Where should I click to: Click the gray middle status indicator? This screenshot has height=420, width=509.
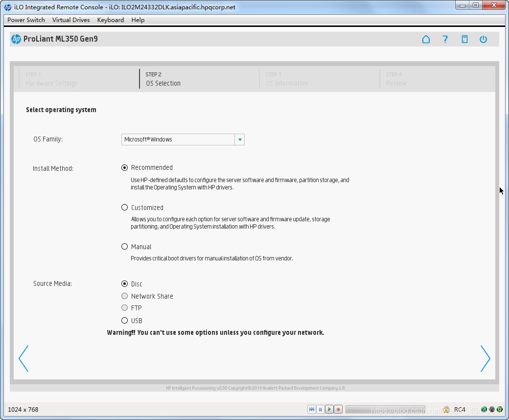492,409
